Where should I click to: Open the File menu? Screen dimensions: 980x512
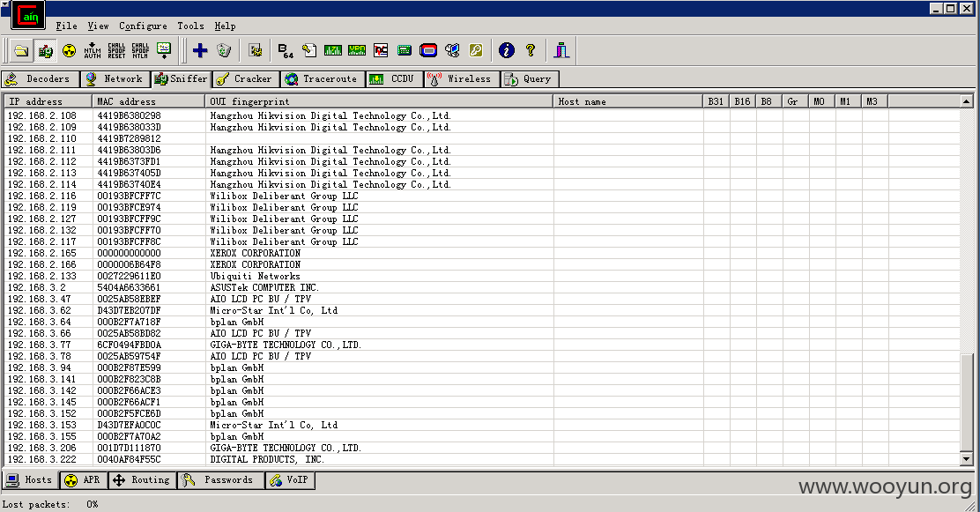pos(66,26)
